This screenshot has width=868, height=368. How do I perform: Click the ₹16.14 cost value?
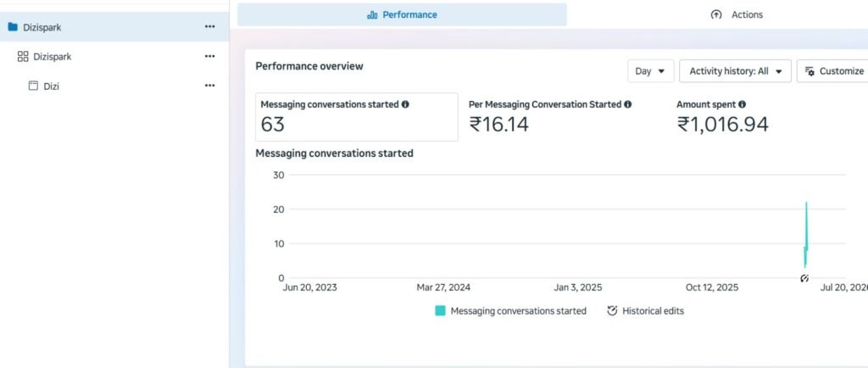coord(498,125)
